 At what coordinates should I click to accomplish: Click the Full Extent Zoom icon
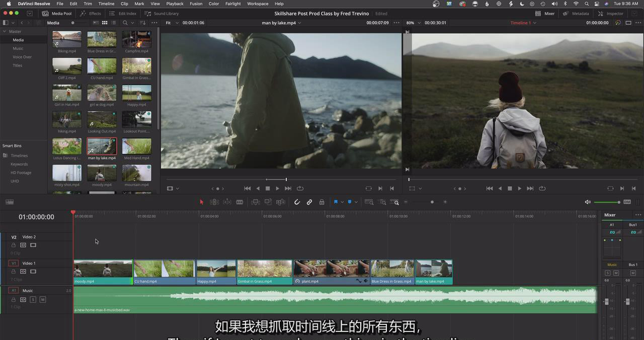pos(369,202)
